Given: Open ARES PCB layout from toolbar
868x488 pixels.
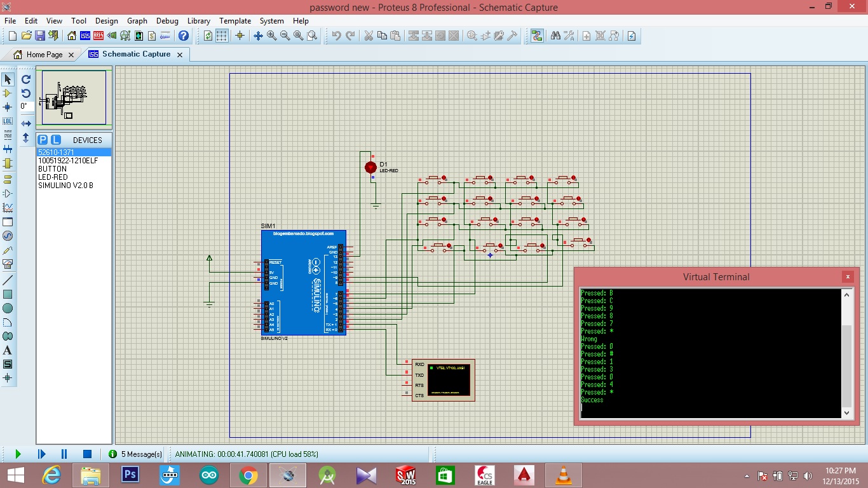Looking at the screenshot, I should tap(98, 36).
